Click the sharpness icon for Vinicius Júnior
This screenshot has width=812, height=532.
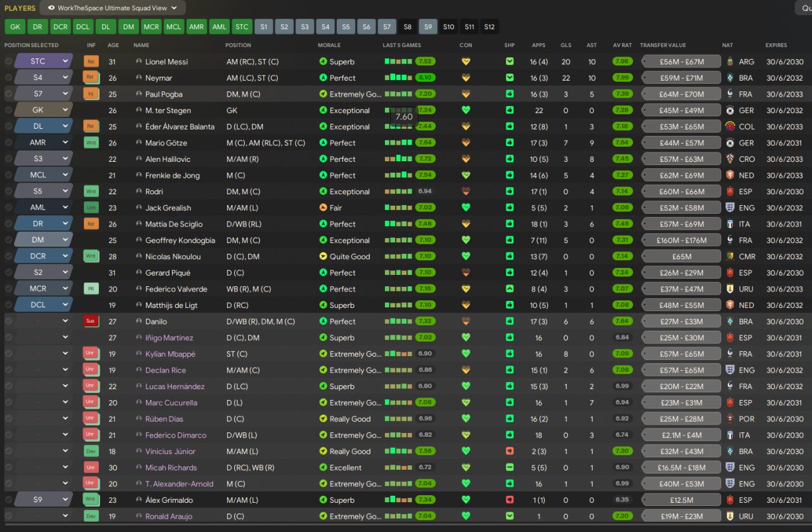(x=509, y=451)
